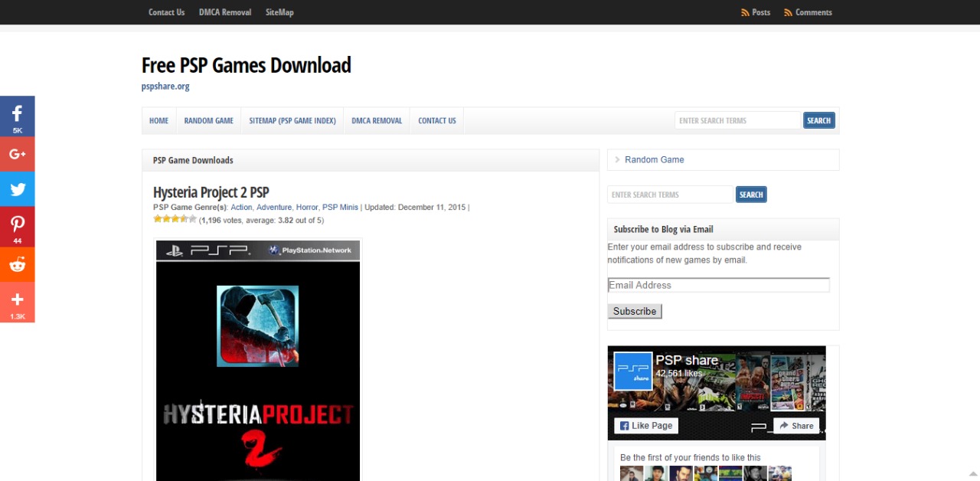The width and height of the screenshot is (980, 481).
Task: Open the PSP Minis genre link
Action: tap(340, 208)
